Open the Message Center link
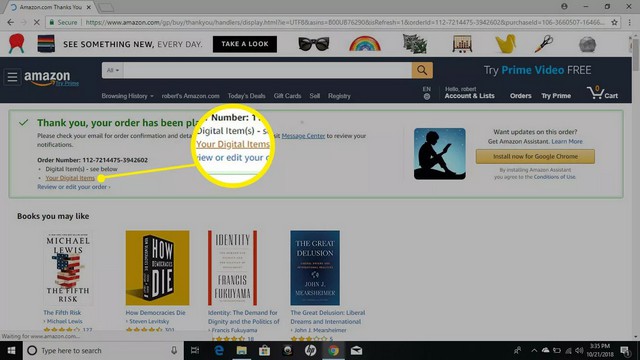 (303, 136)
